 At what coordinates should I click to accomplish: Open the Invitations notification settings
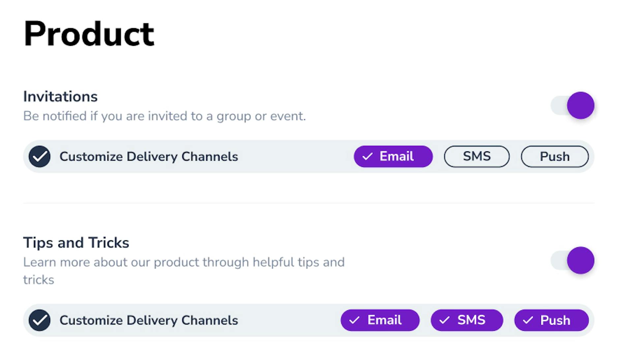(572, 105)
